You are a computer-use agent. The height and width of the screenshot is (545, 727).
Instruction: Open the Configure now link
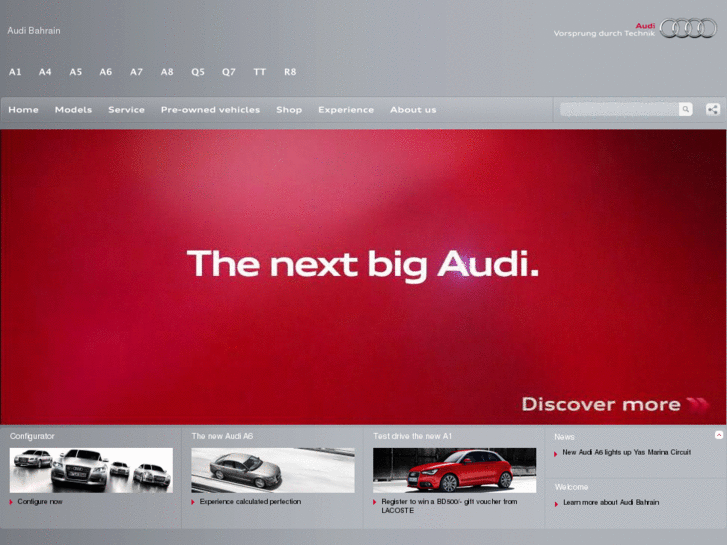tap(40, 501)
